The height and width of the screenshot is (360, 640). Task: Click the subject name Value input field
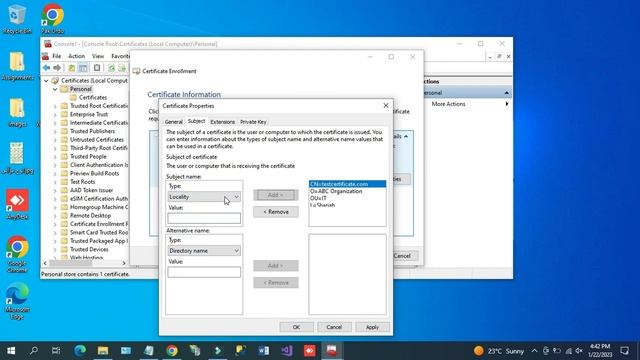point(204,218)
